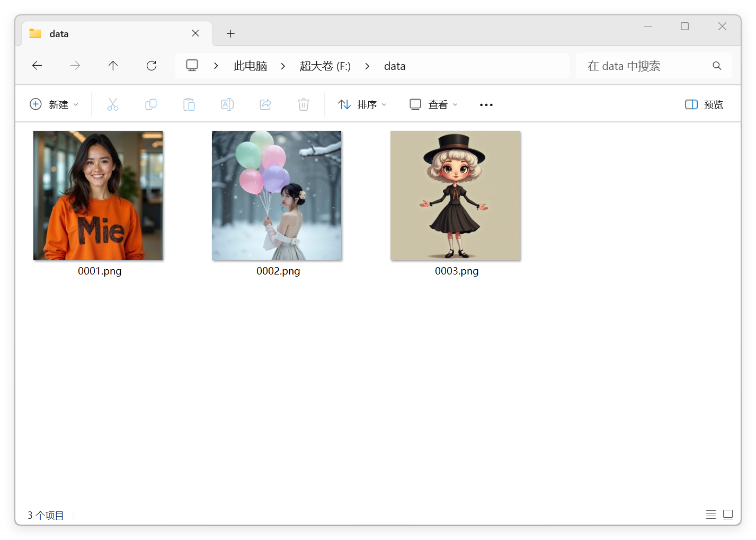The image size is (756, 540).
Task: Go back to previous folder
Action: point(37,65)
